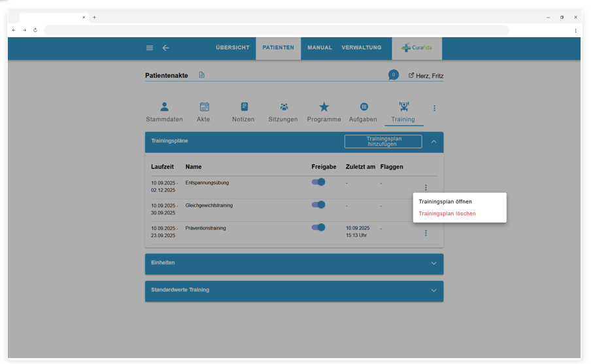Click the Flaggen column header
The width and height of the screenshot is (593, 364).
[x=392, y=167]
